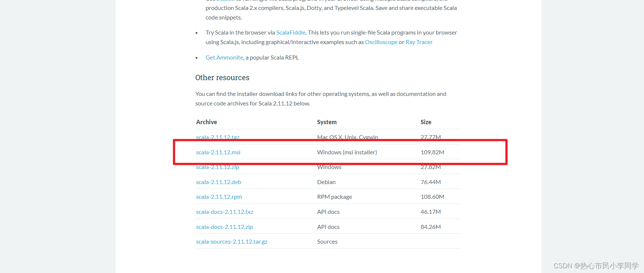Select the 109.82M size value
This screenshot has height=273, width=644.
[432, 152]
